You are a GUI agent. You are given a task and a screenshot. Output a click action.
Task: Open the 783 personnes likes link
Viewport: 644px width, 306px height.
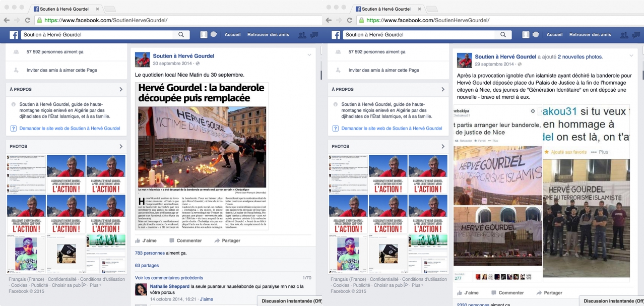click(150, 253)
